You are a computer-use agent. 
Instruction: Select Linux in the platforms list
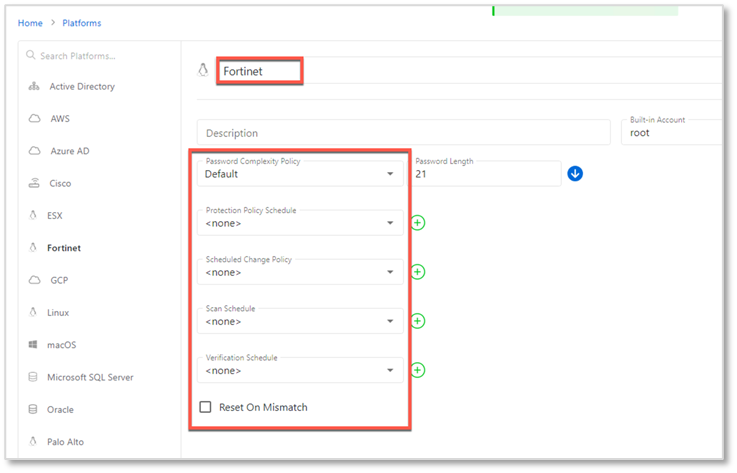[x=58, y=313]
